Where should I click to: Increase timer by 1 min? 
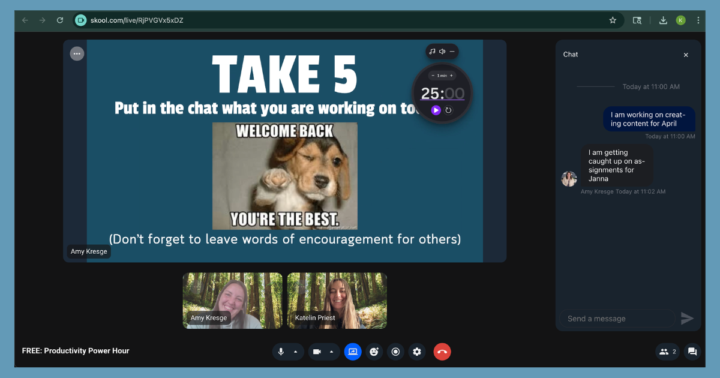[x=451, y=75]
